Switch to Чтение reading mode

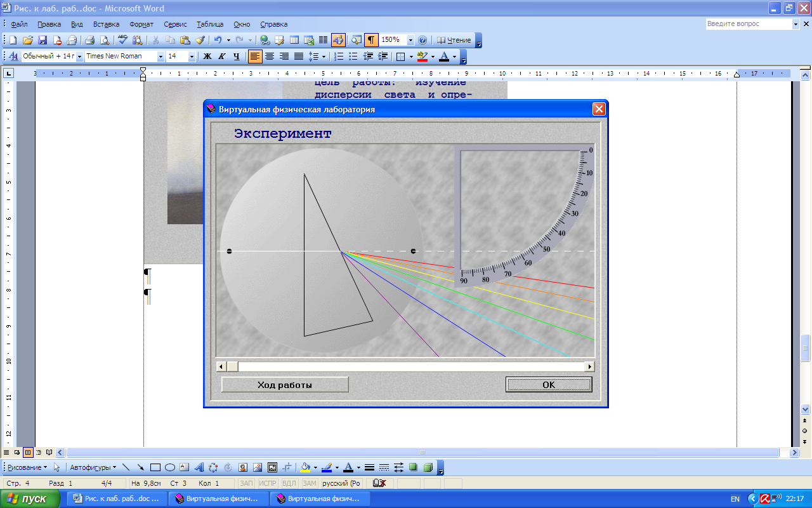click(x=454, y=40)
